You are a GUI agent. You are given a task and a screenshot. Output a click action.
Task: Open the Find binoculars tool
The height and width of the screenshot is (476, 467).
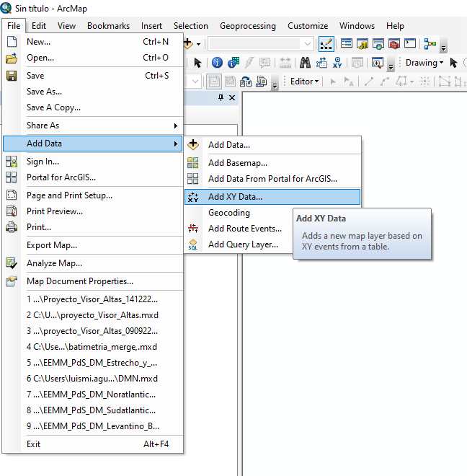coord(305,63)
